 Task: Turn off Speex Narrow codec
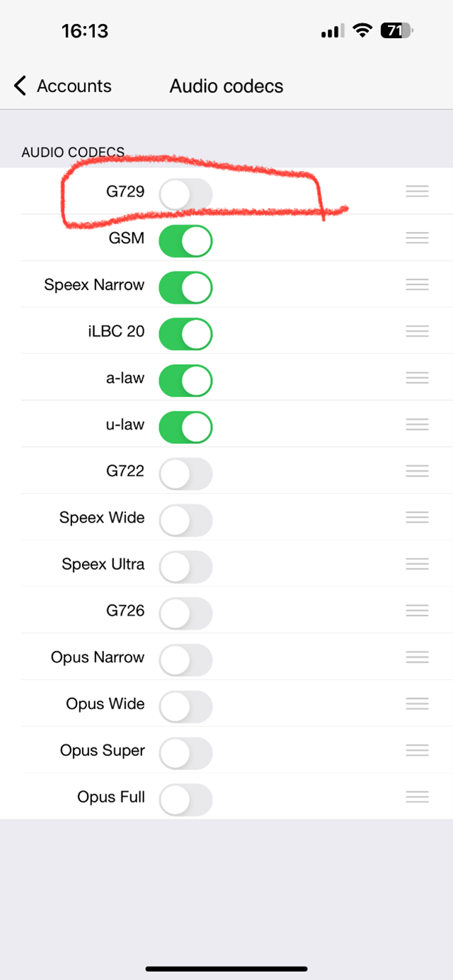point(185,287)
